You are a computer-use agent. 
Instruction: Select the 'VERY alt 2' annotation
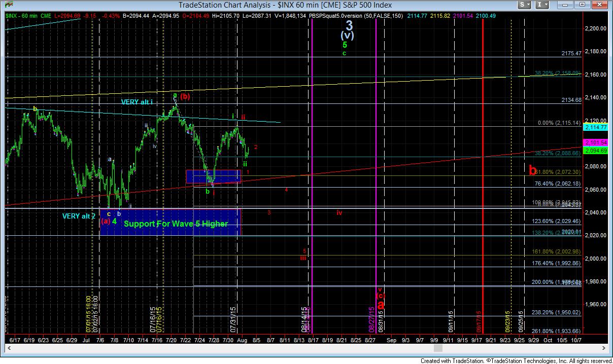point(79,216)
